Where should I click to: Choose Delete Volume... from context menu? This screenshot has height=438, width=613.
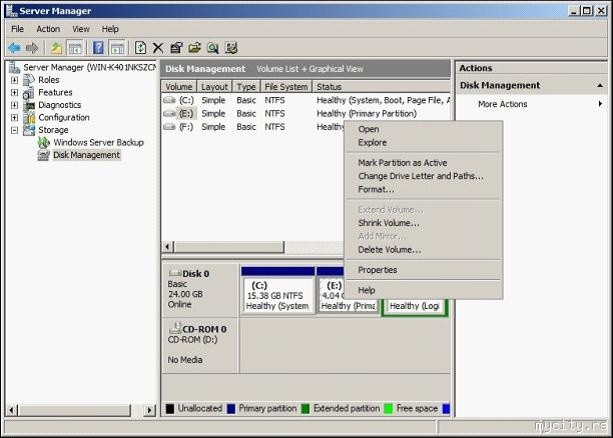coord(423,250)
